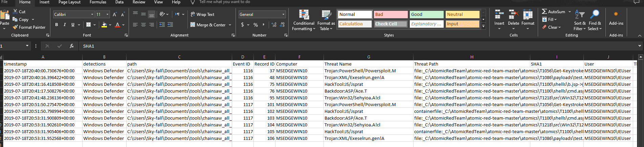Viewport: 644px width, 147px height.
Task: Open the View tab
Action: [x=158, y=2]
